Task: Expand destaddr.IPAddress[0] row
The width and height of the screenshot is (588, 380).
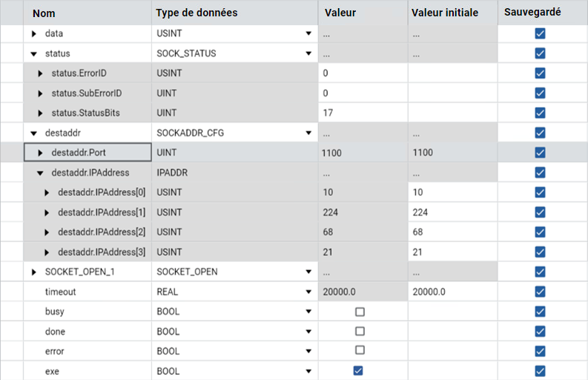Action: coord(47,193)
